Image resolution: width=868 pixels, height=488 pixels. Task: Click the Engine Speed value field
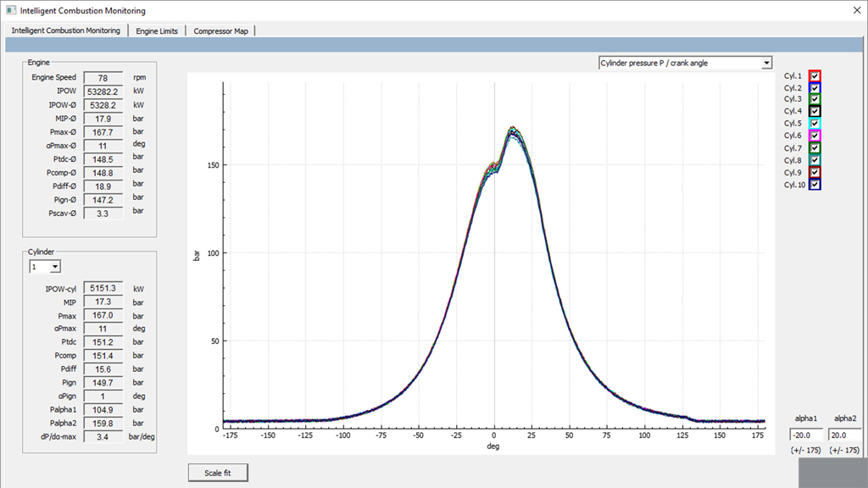[103, 78]
